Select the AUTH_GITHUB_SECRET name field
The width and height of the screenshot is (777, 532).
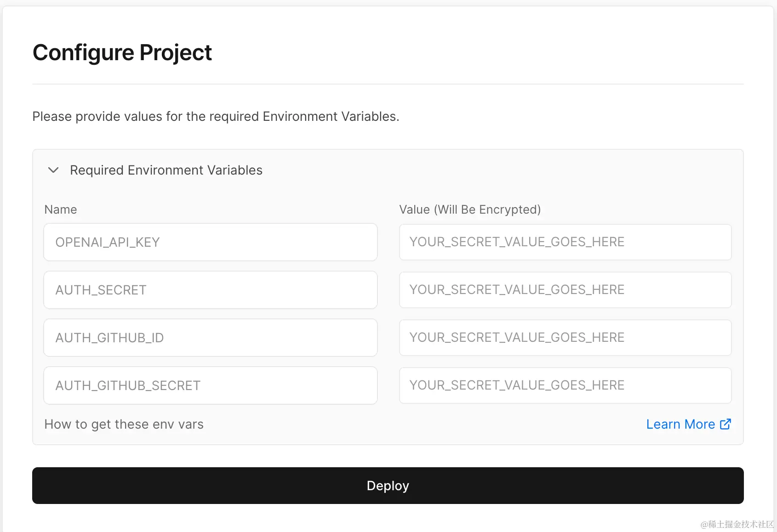pos(210,385)
